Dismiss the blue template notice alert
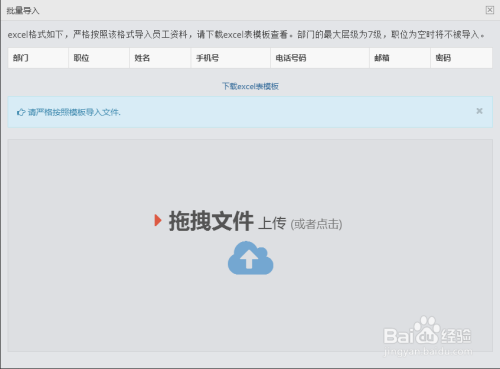Viewport: 500px width, 369px height. coord(479,111)
